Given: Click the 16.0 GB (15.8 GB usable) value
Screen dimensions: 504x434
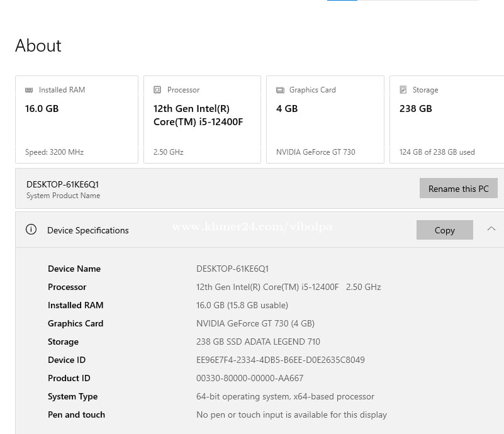Looking at the screenshot, I should coord(242,305).
